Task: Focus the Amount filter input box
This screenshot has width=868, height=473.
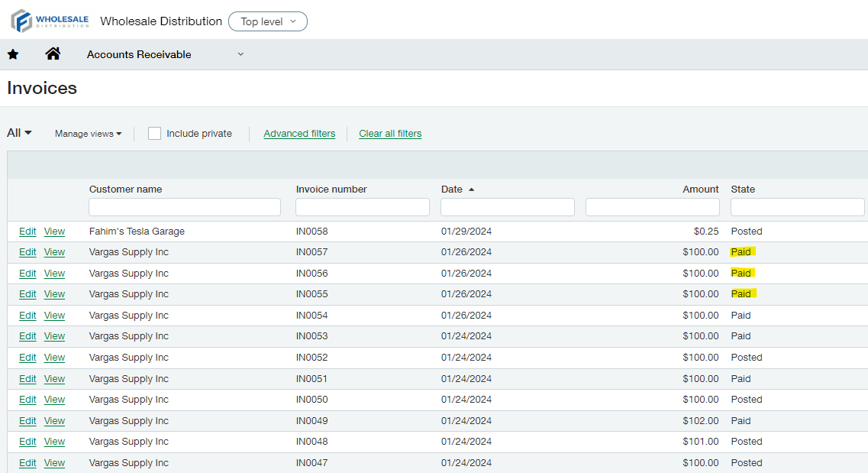Action: click(x=653, y=207)
